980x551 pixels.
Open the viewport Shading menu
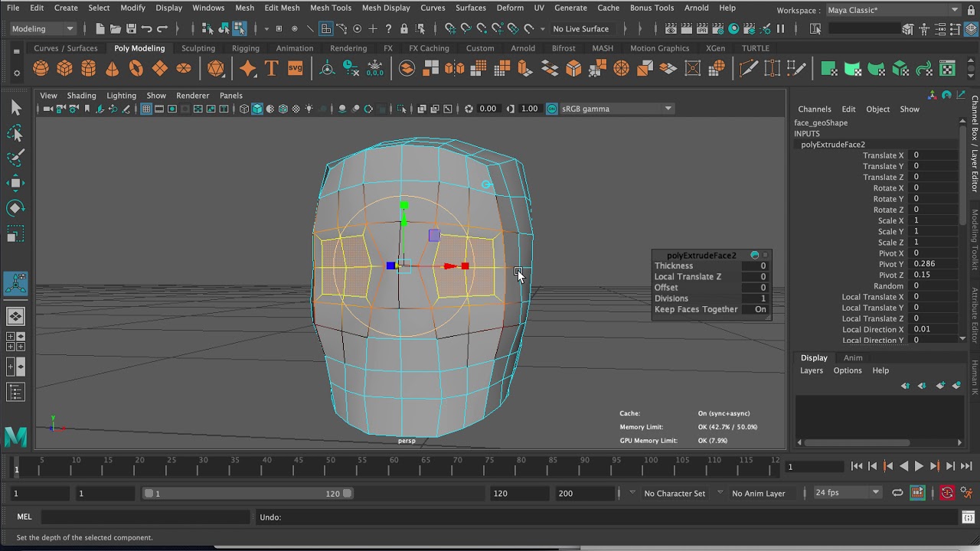[x=81, y=96]
